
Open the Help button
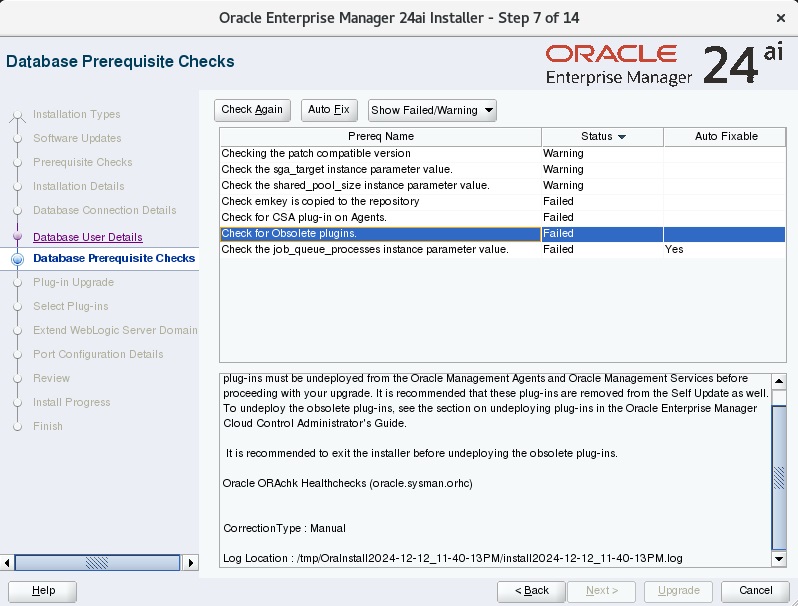(x=43, y=591)
